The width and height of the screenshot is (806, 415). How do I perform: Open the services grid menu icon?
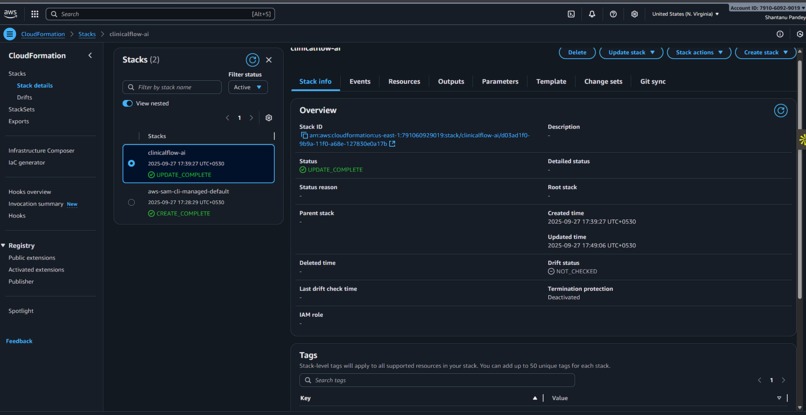tap(34, 14)
